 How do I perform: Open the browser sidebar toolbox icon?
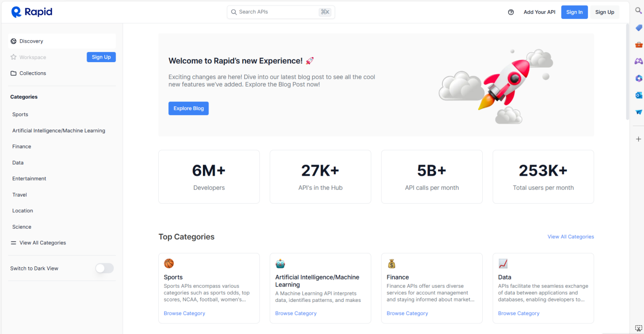pos(639,44)
